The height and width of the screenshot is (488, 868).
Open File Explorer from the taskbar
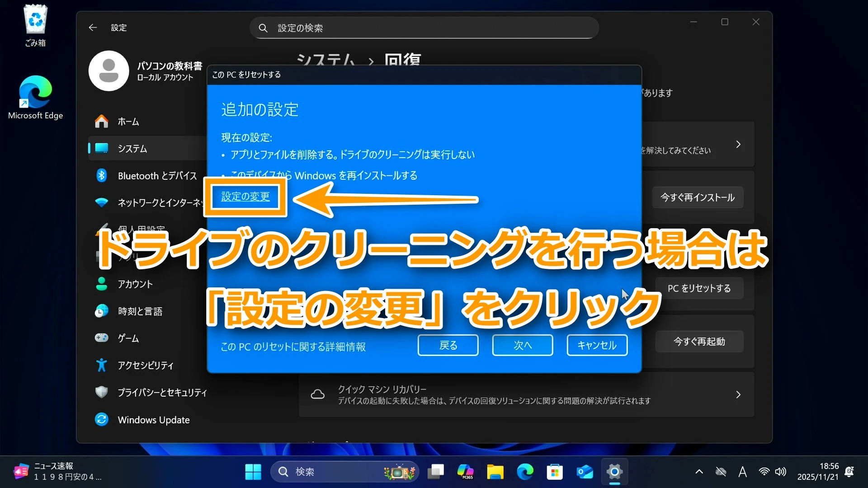495,472
